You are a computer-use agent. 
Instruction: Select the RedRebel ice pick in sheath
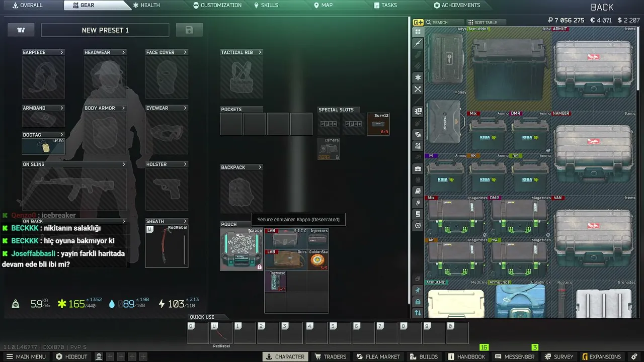click(167, 246)
